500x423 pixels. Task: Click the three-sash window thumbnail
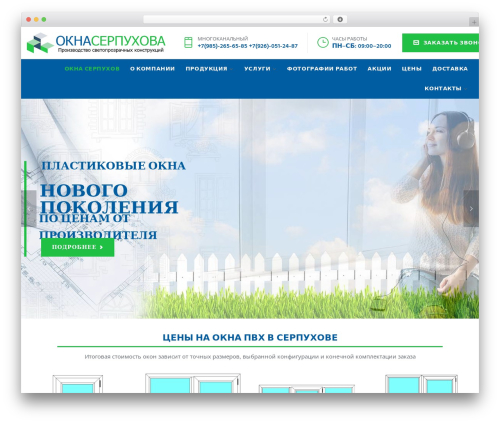[307, 389]
